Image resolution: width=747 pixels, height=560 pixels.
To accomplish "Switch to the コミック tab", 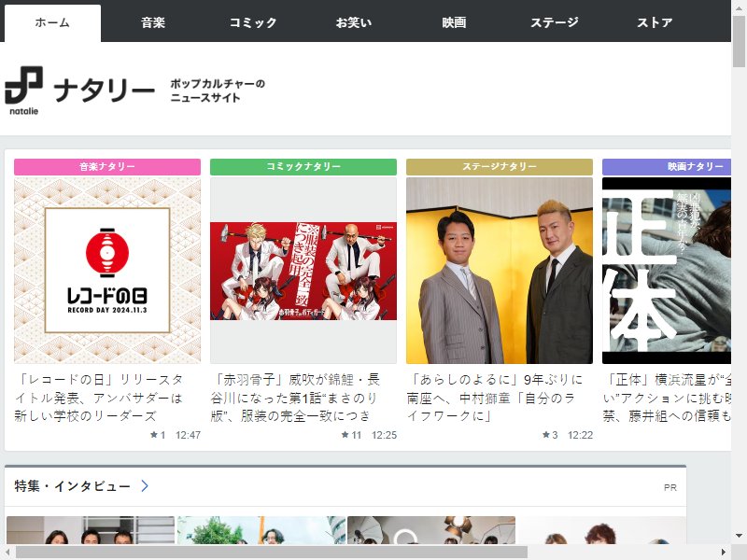I will [253, 22].
